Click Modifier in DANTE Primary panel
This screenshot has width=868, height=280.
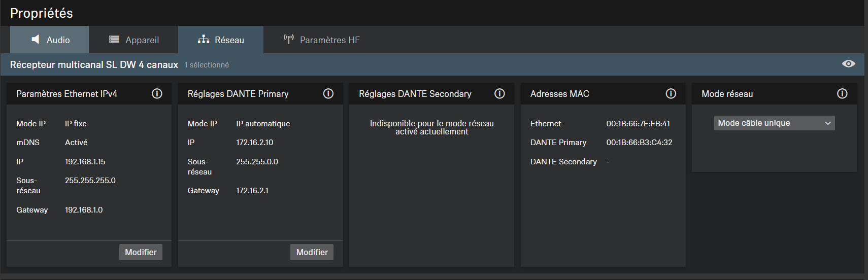[312, 252]
